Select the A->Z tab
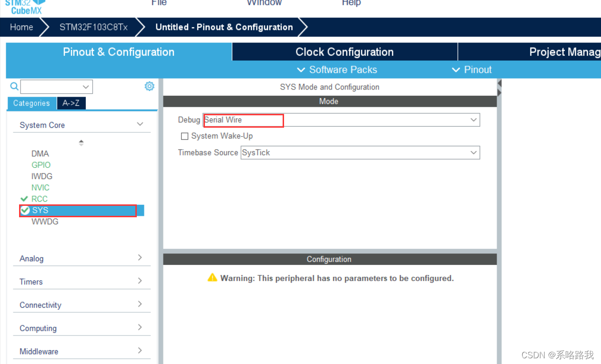 point(71,103)
